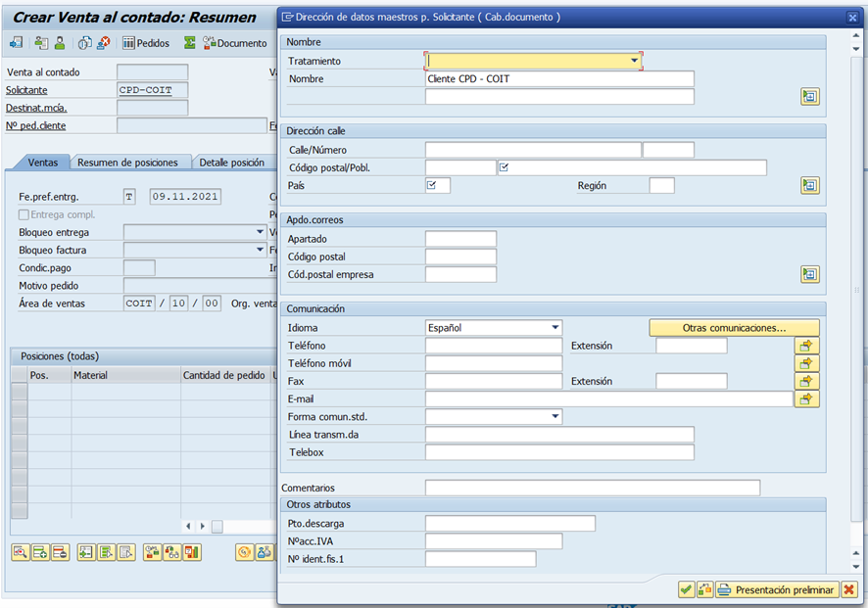This screenshot has height=608, width=868.
Task: Switch to the Ventas tab
Action: [43, 163]
